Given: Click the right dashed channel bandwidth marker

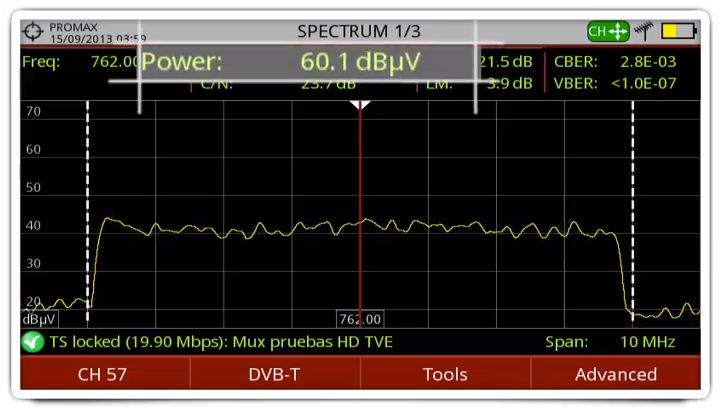Looking at the screenshot, I should (633, 212).
